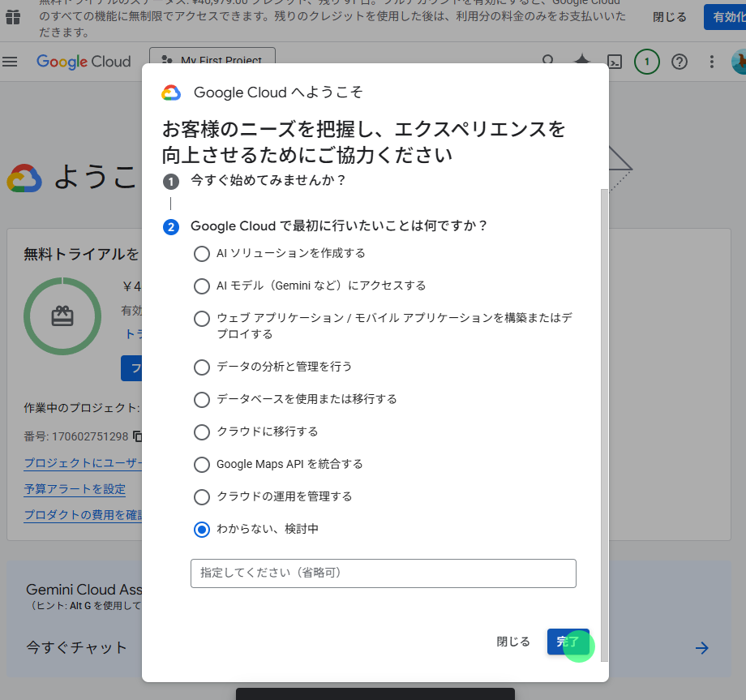Select AI ソリューションを作成する radio option

[202, 254]
